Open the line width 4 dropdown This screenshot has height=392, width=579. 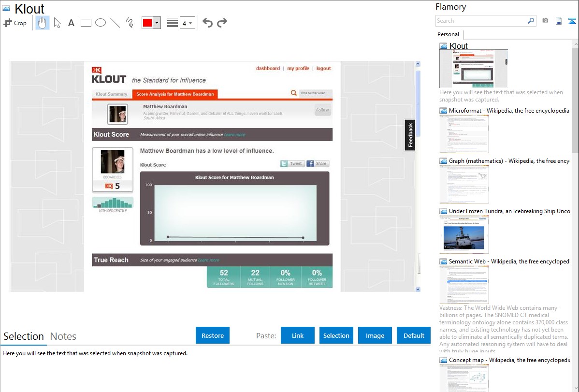click(187, 23)
